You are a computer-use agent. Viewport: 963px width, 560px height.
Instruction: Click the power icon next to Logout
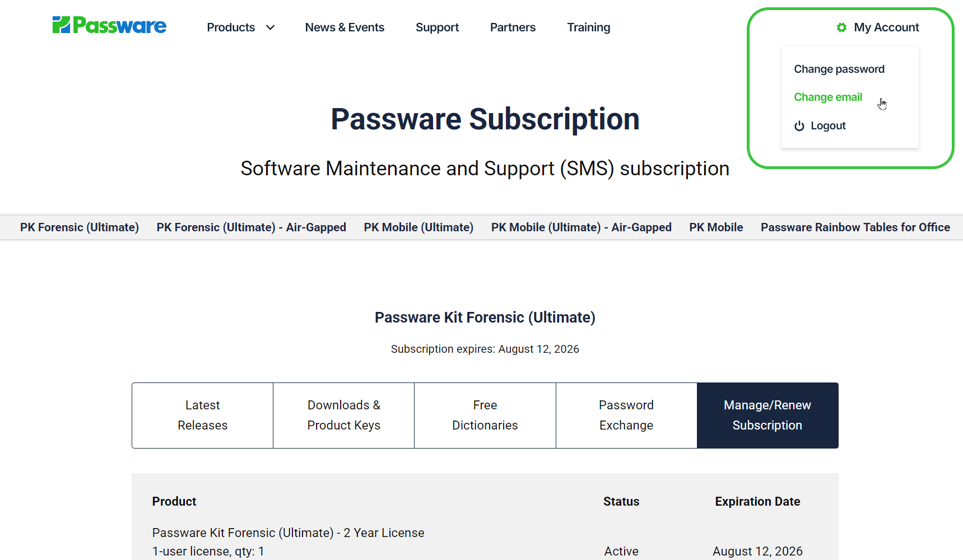pos(799,126)
